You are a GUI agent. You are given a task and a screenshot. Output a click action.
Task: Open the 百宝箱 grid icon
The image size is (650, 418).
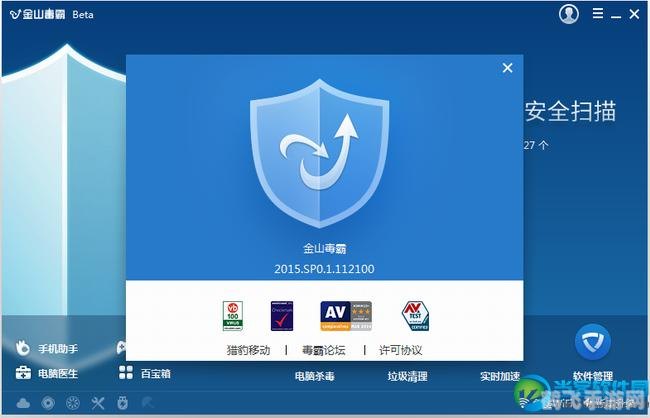click(126, 372)
